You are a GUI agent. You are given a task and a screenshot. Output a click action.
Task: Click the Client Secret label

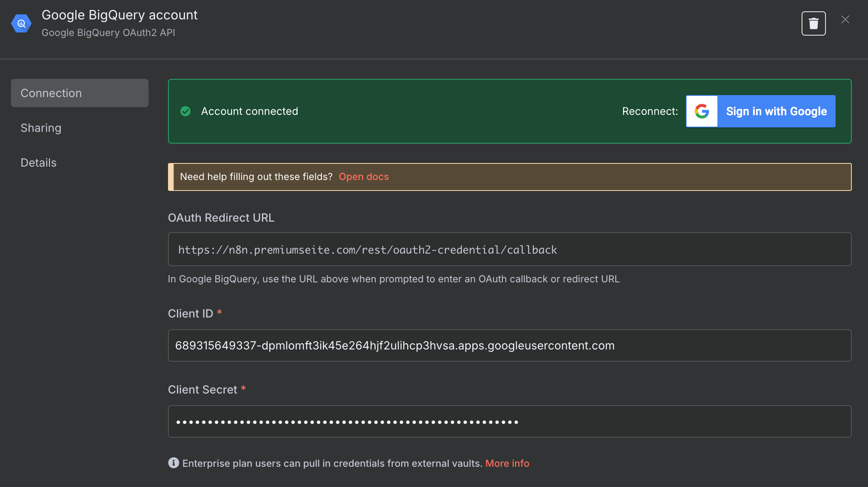(x=202, y=390)
